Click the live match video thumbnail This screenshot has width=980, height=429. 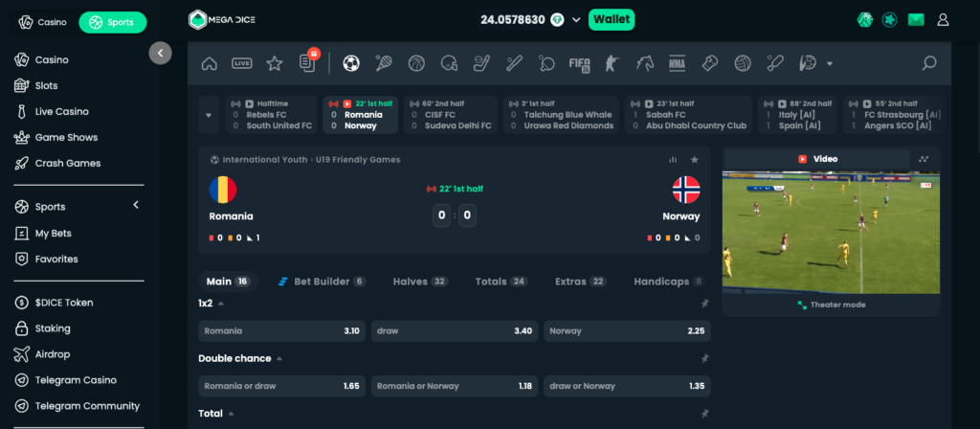tap(832, 233)
